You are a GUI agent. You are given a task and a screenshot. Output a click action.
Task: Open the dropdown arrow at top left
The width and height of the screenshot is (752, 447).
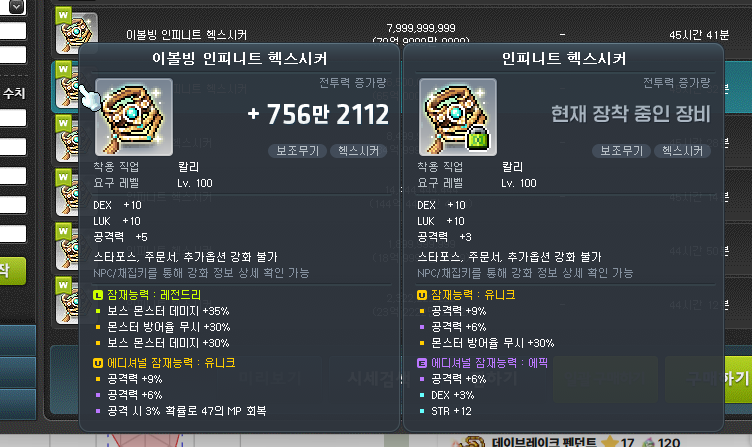[16, 7]
